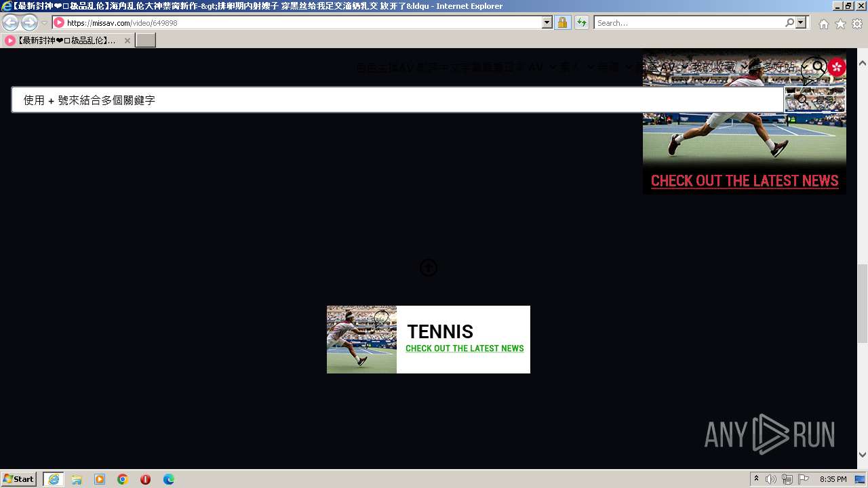
Task: Follow the green CHECK OUT THE LATEST NEWS link
Action: [465, 348]
